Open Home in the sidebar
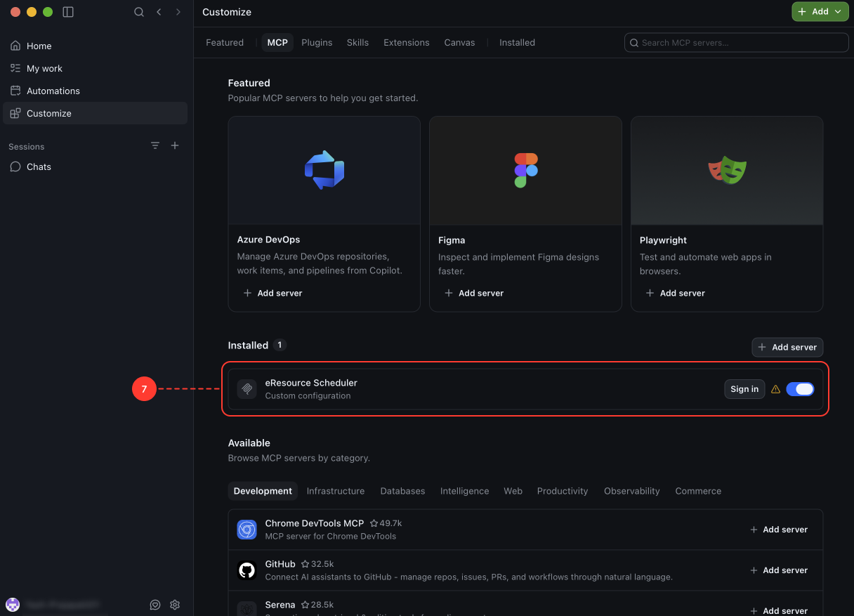Viewport: 854px width, 616px height. coord(95,46)
